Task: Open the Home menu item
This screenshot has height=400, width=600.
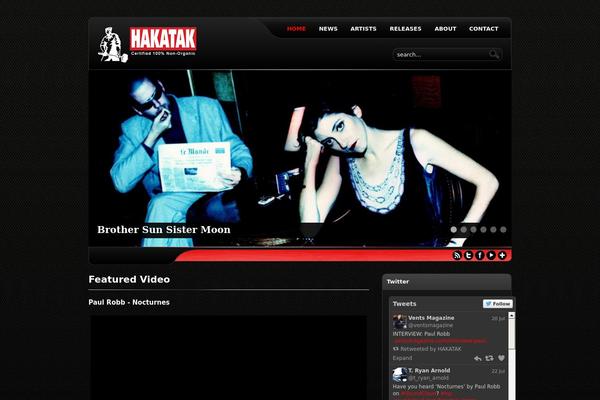Action: [x=296, y=29]
